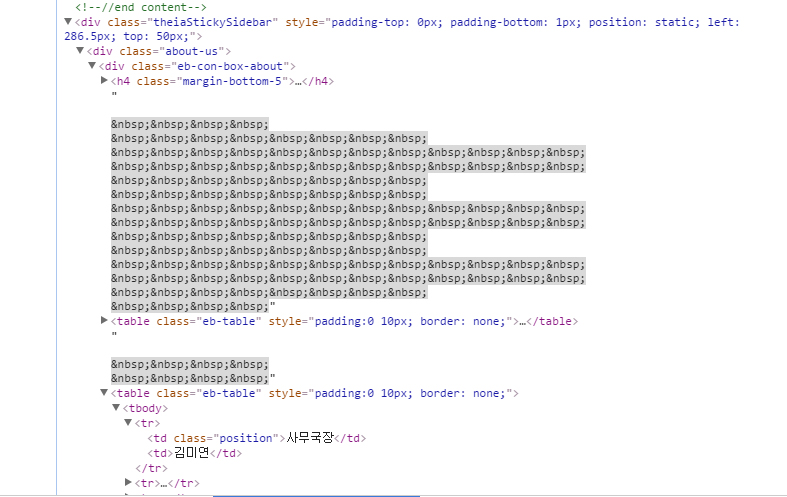787x497 pixels.
Task: Click the first four-nbsp text line
Action: pyautogui.click(x=190, y=125)
